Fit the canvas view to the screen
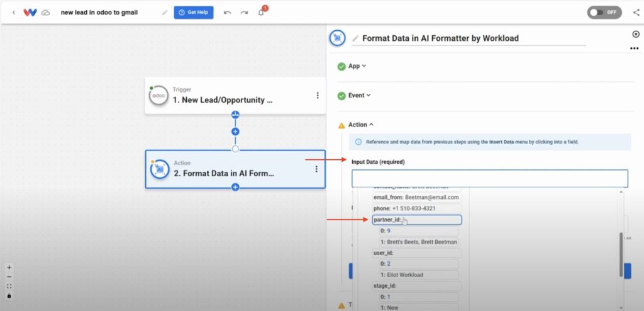 click(x=9, y=286)
